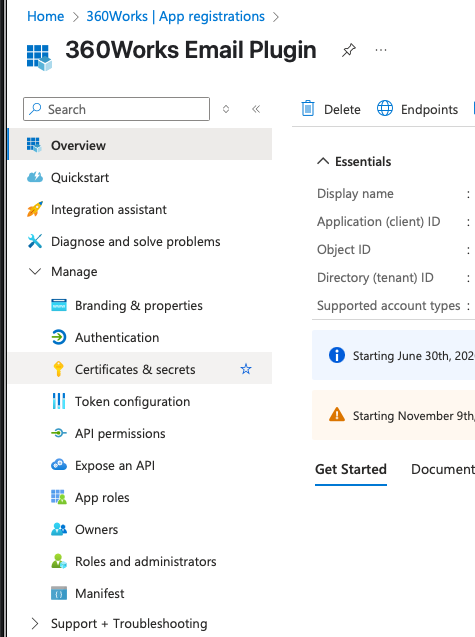The image size is (475, 637).
Task: Click the Branding & properties icon
Action: point(59,305)
